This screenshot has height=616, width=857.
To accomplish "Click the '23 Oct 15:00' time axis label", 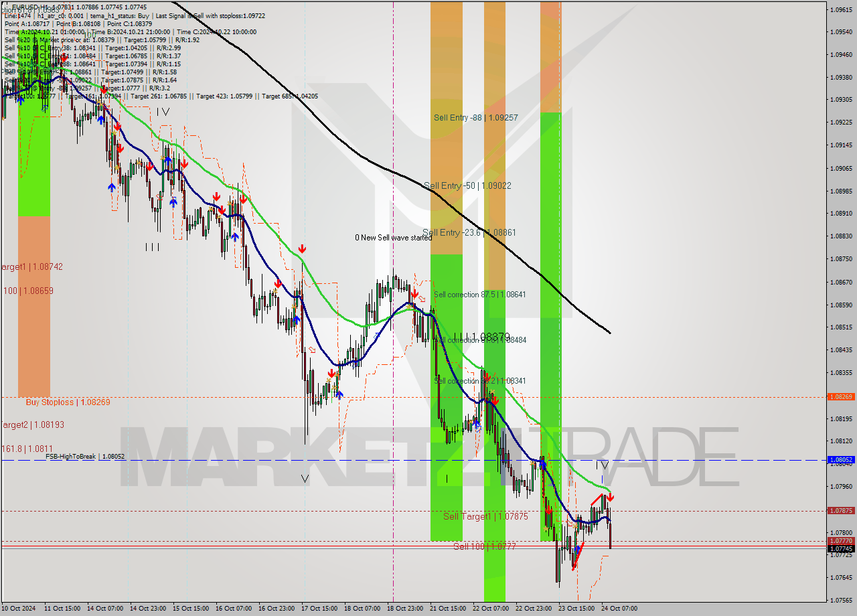I will point(576,609).
